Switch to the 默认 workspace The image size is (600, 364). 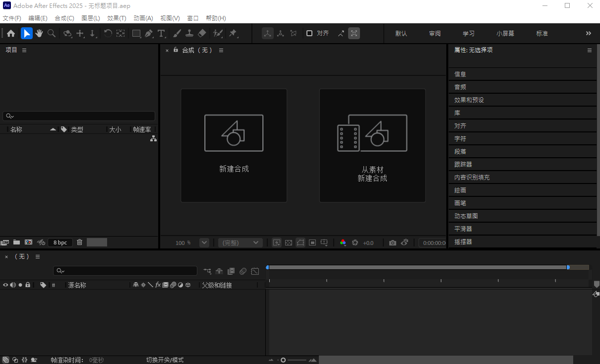(x=401, y=33)
